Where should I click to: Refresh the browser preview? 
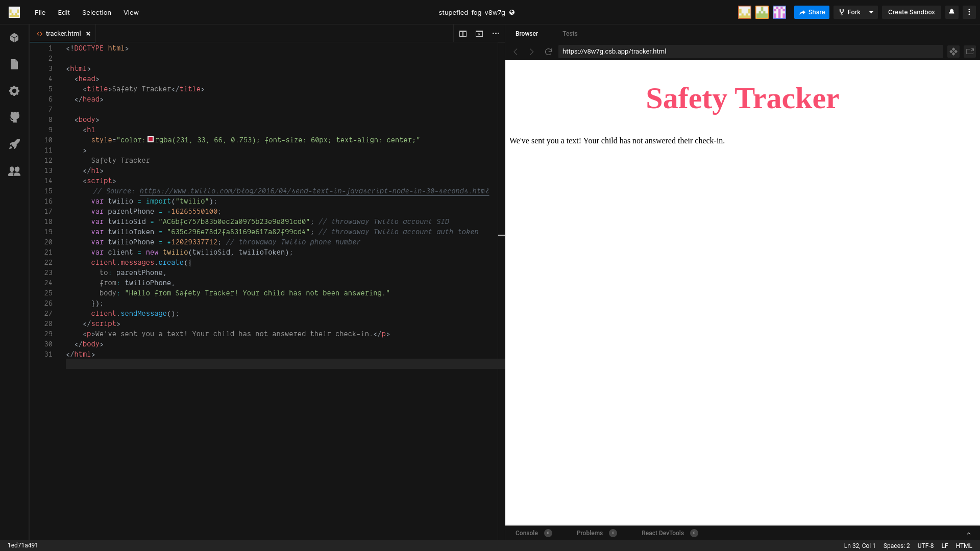548,52
